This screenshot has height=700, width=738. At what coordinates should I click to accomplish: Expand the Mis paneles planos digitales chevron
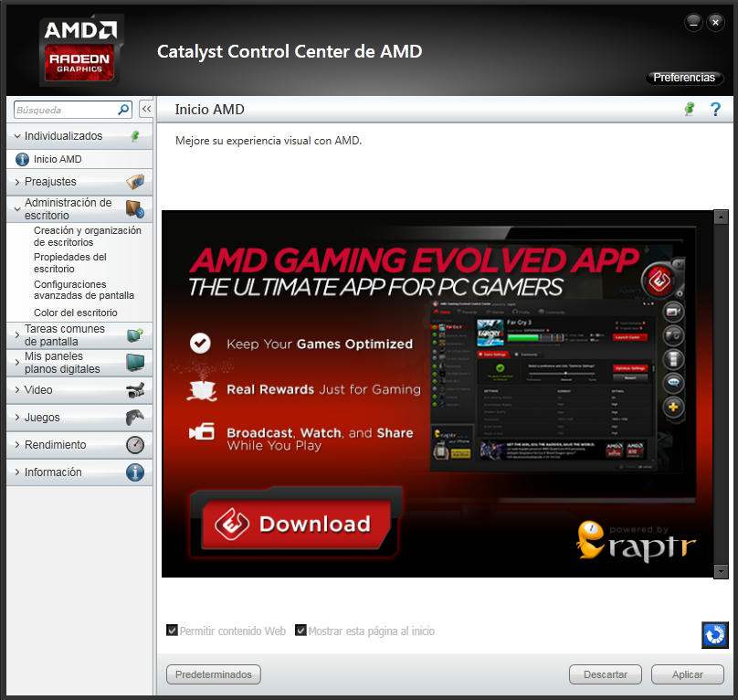pos(17,362)
